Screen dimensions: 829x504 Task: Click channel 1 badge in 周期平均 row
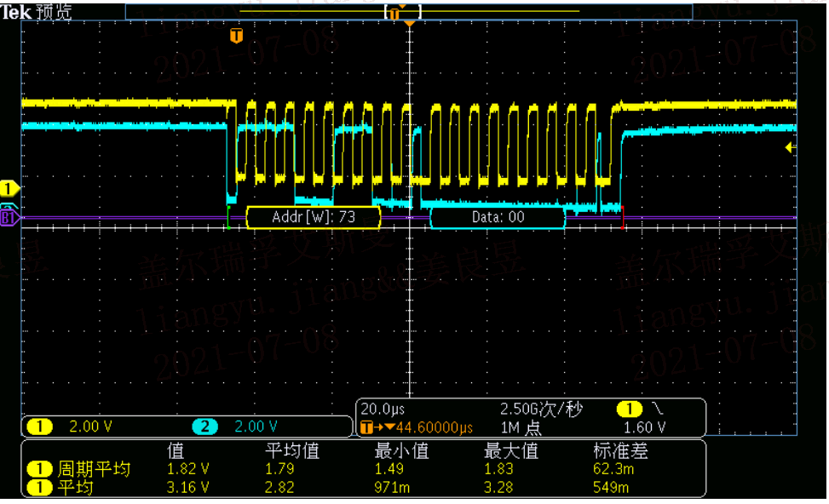point(39,468)
